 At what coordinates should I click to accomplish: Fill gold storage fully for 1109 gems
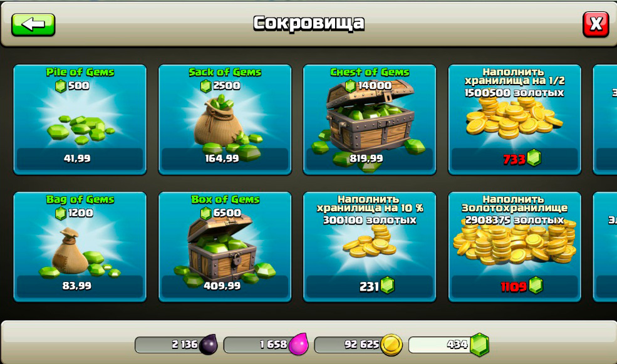[515, 286]
